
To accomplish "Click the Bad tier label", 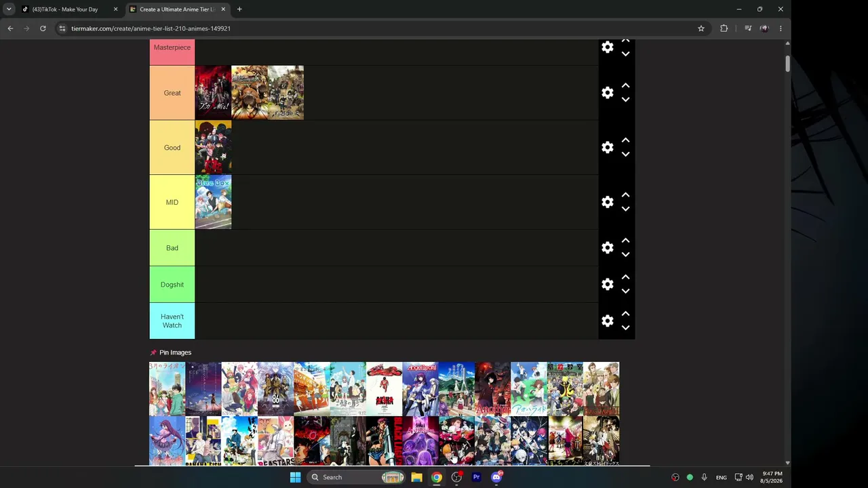I will pyautogui.click(x=172, y=248).
